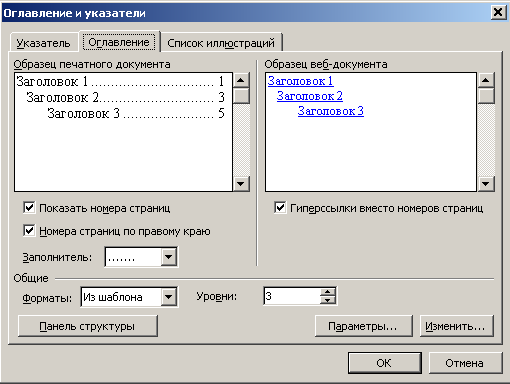Click print preview scroll down arrow

(241, 184)
